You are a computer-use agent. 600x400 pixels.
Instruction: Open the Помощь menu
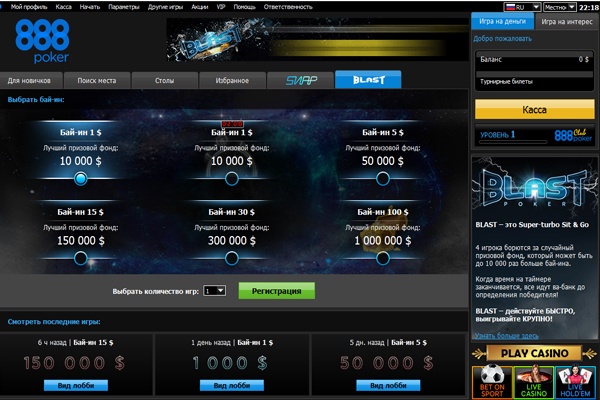point(245,7)
